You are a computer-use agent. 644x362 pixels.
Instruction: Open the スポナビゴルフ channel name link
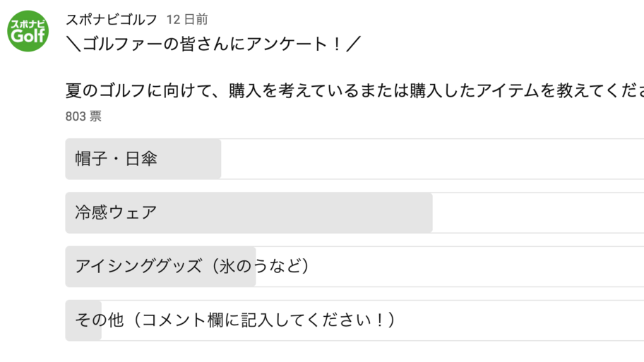click(x=112, y=19)
